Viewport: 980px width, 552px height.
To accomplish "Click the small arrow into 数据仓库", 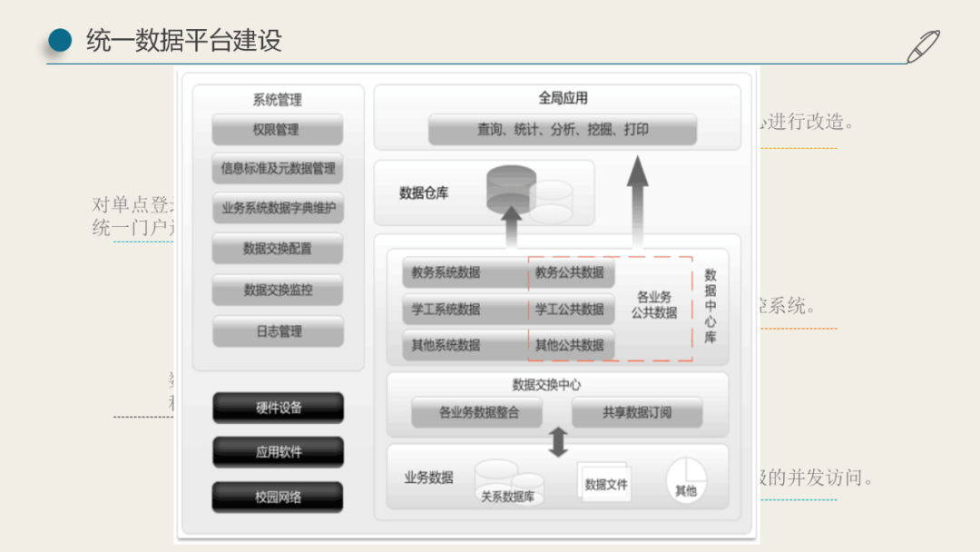I will coord(511,227).
